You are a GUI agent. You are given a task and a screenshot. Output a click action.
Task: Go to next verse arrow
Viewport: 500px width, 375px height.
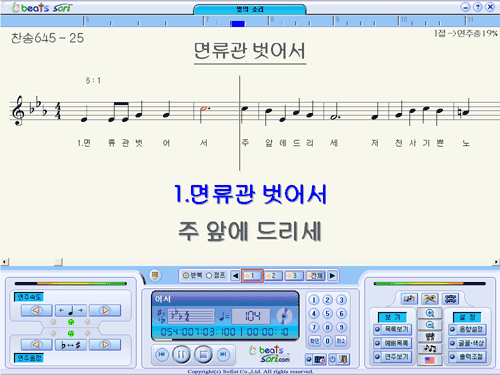332,276
